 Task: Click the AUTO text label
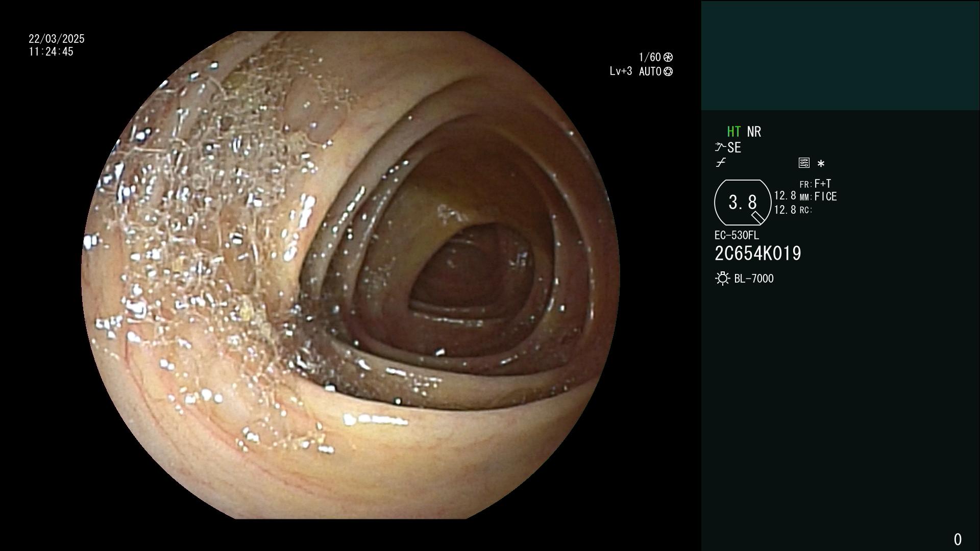coord(650,71)
